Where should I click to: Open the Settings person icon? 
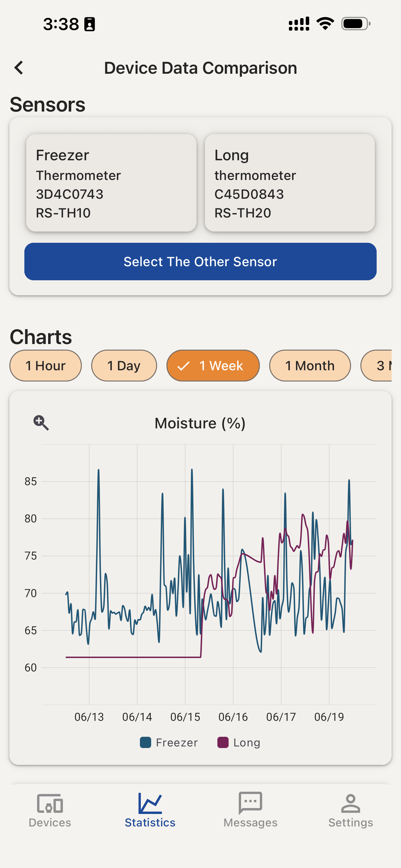tap(350, 803)
